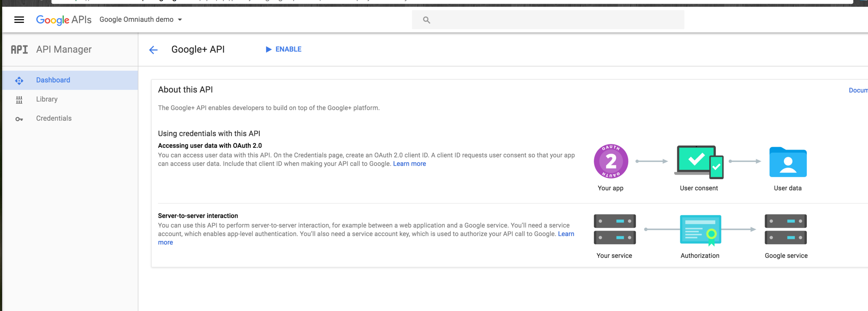Click the User data label
The image size is (868, 311).
click(x=787, y=188)
